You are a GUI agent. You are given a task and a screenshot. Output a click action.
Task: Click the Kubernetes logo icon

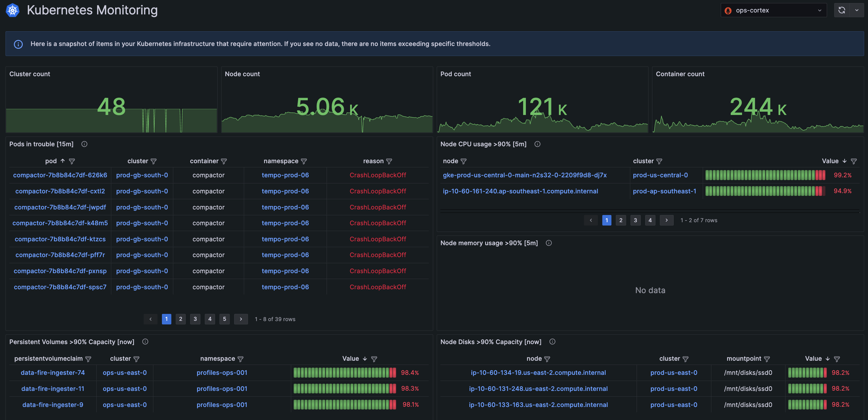pyautogui.click(x=12, y=10)
